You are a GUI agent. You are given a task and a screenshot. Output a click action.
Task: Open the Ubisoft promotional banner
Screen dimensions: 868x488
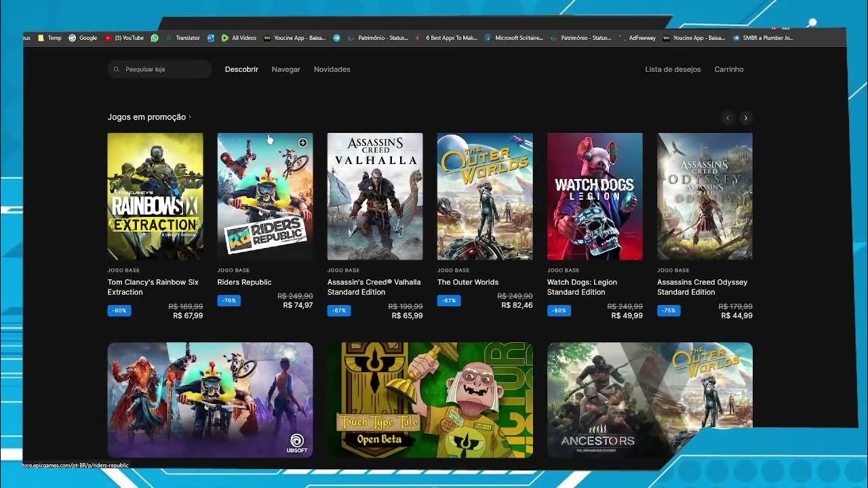(210, 400)
